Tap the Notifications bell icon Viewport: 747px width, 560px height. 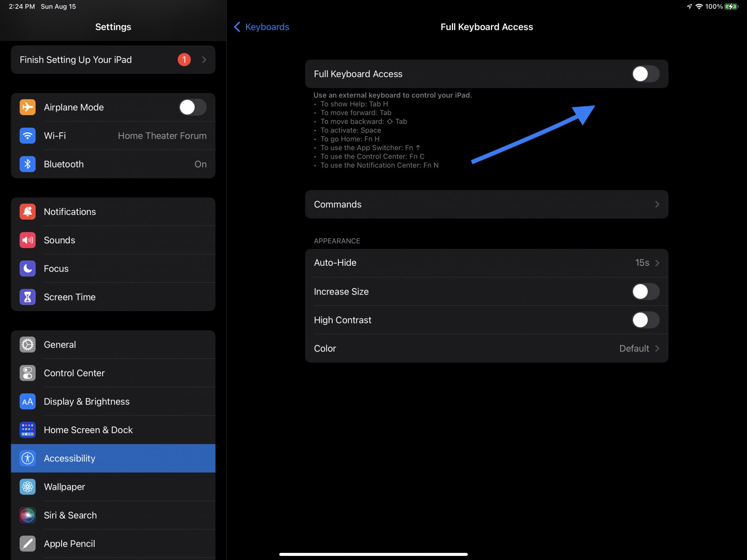(x=28, y=212)
